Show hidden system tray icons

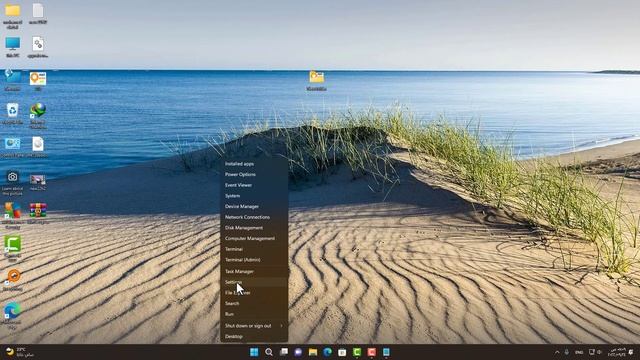pyautogui.click(x=557, y=352)
